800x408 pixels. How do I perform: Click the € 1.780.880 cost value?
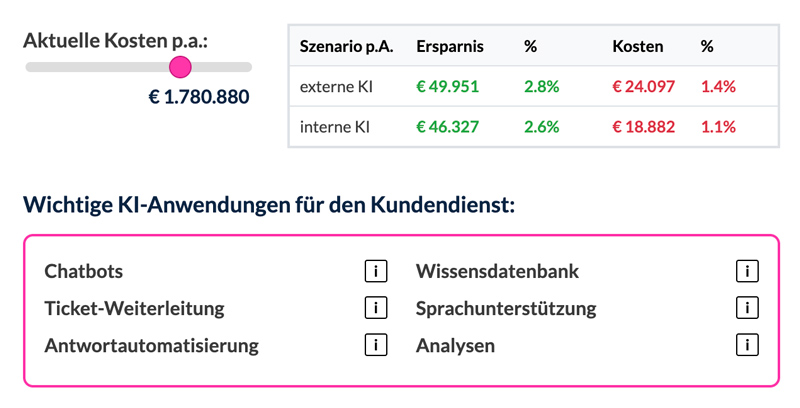coord(199,97)
